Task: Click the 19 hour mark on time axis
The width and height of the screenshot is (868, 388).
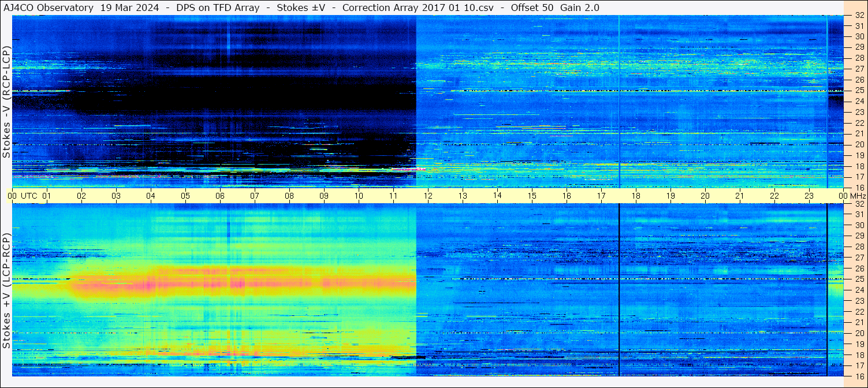Action: [670, 196]
